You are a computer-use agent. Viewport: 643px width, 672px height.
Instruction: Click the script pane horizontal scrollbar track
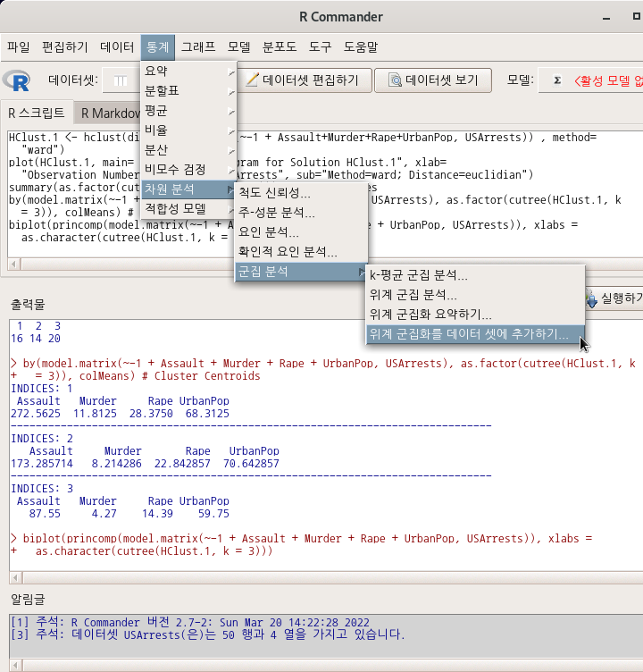pos(129,264)
